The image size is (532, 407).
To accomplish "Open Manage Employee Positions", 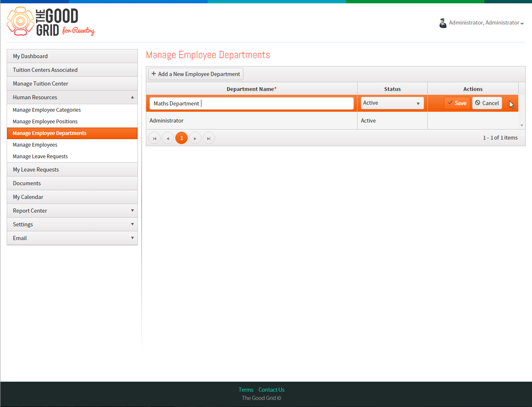I will click(72, 122).
